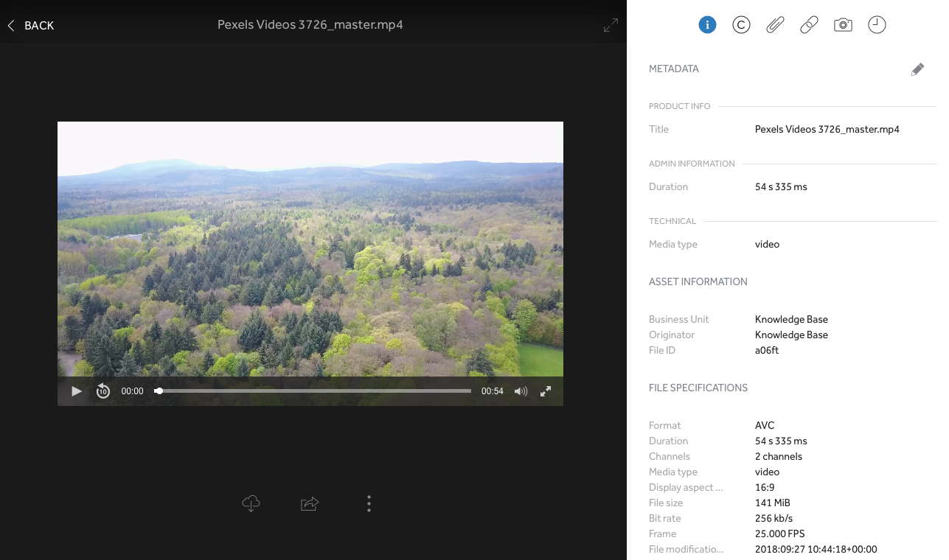Click the Pexels Videos title text
Viewport: 949px width, 560px height.
click(x=310, y=24)
